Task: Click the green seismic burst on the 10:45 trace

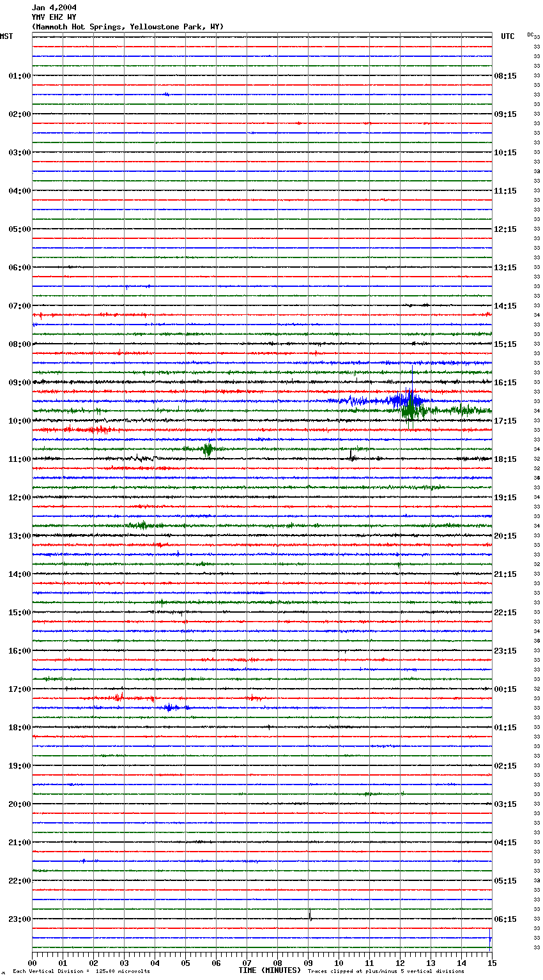Action: pos(207,449)
